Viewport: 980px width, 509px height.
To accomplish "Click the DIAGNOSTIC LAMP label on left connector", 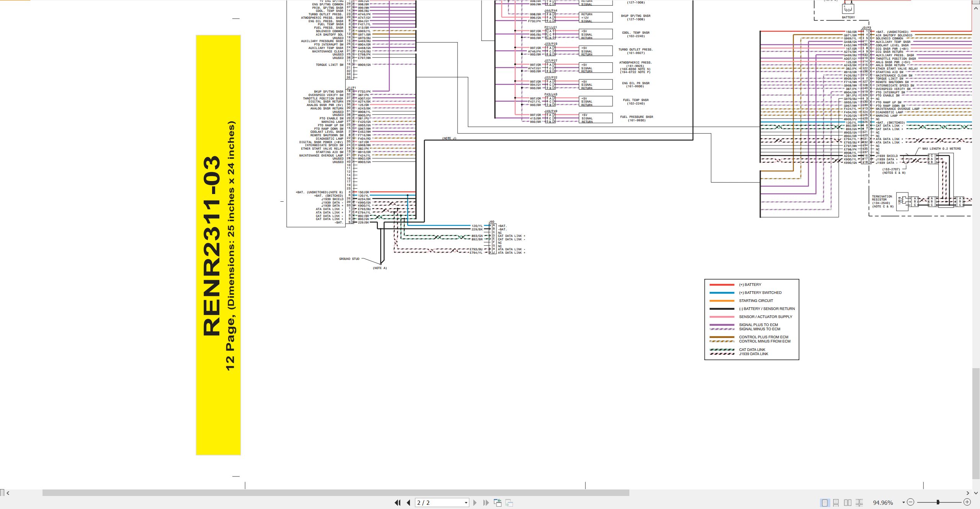I will click(330, 139).
